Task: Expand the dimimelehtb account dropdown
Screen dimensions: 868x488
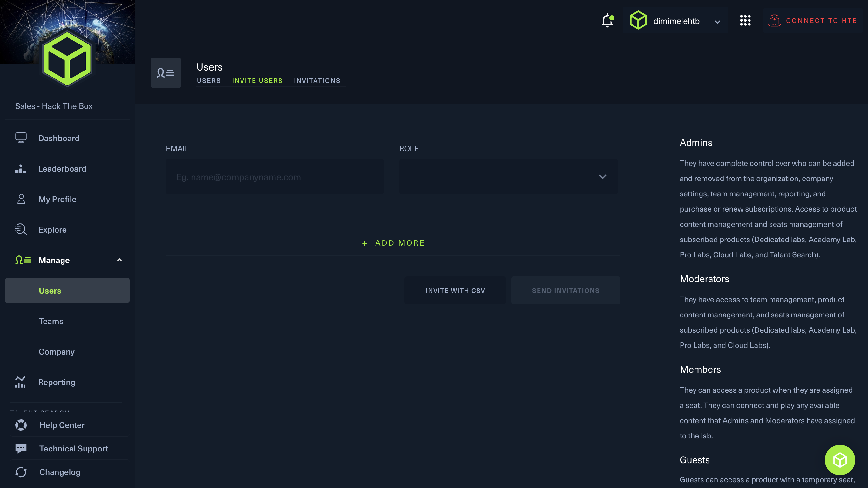Action: 717,22
